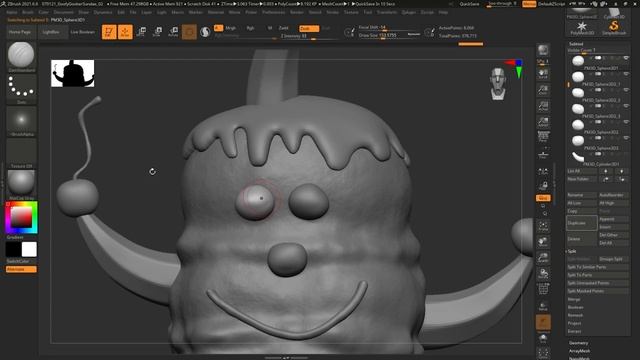Open the Document menu
640x360 pixels.
click(x=64, y=12)
